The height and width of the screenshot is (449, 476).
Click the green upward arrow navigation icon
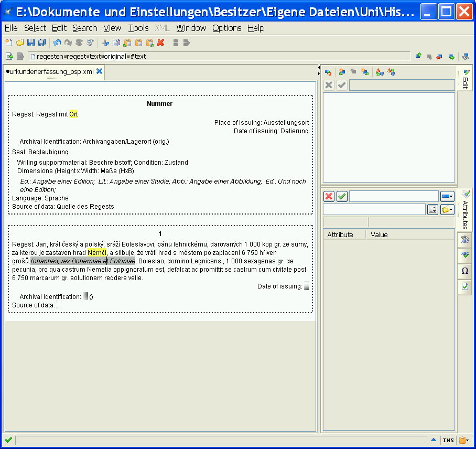[418, 56]
